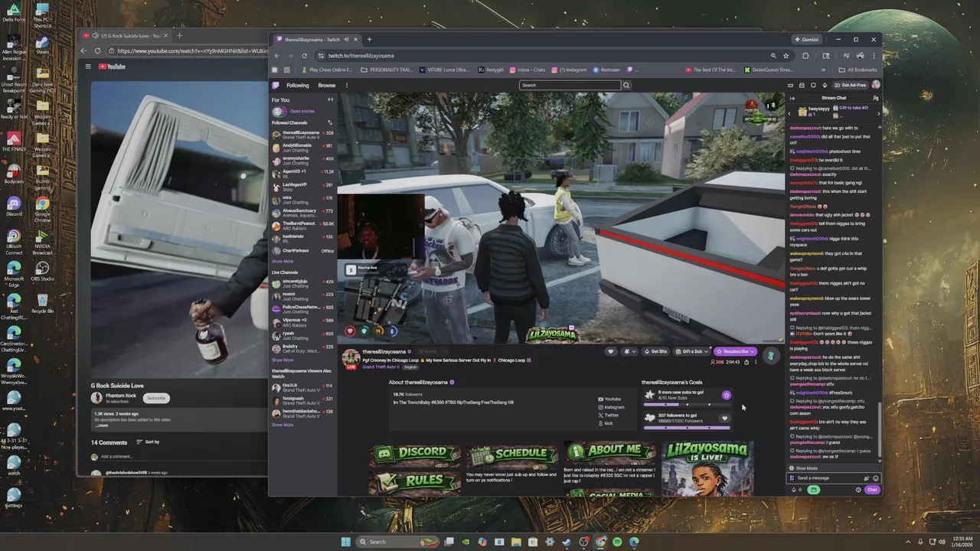Image resolution: width=980 pixels, height=551 pixels.
Task: Open a new tab in Twitch window
Action: (x=369, y=40)
